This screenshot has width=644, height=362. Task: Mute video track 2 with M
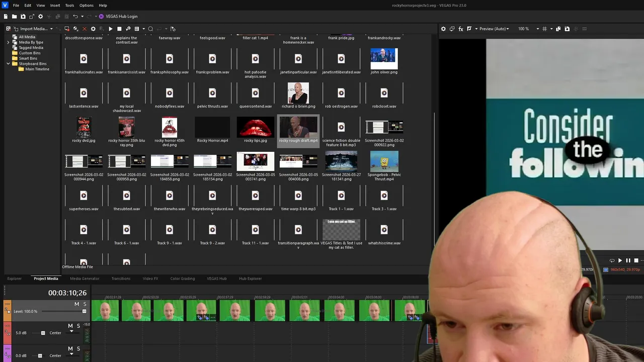tap(76, 304)
